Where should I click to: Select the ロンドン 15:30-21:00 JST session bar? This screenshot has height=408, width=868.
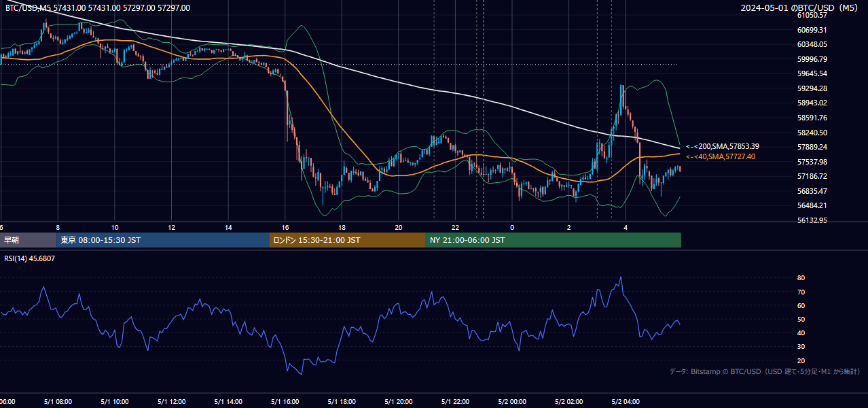pyautogui.click(x=348, y=240)
